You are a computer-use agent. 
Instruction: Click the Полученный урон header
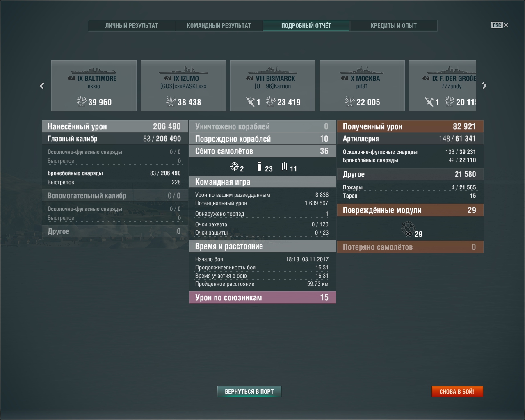pos(410,126)
